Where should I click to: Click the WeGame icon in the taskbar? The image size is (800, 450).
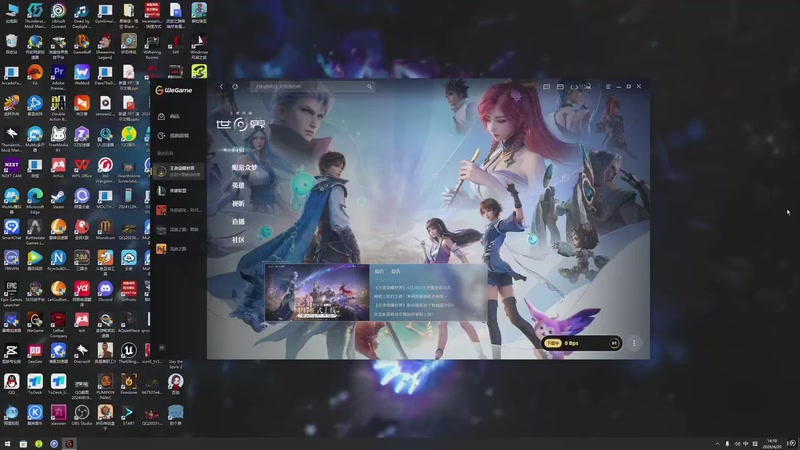click(x=69, y=444)
